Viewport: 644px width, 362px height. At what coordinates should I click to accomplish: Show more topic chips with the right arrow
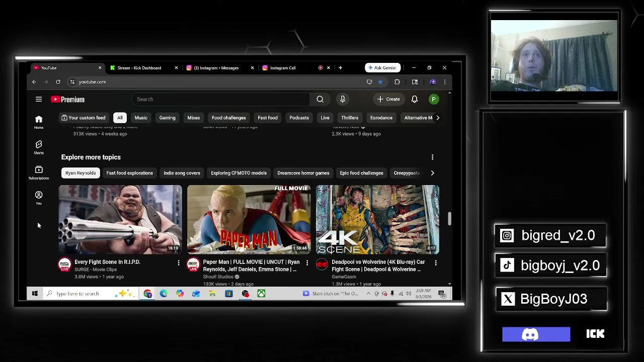(x=433, y=173)
